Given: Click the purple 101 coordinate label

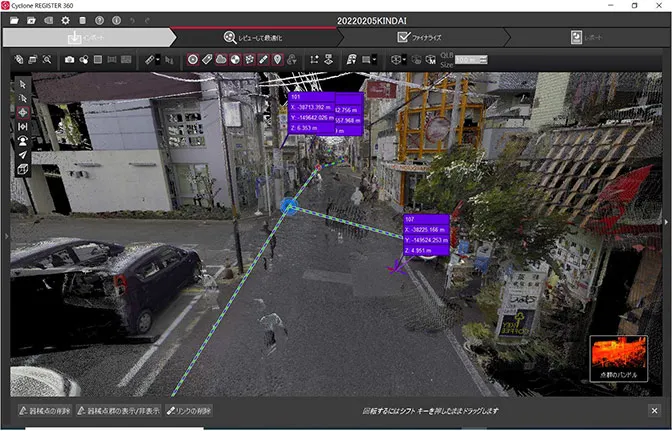Looking at the screenshot, I should (x=312, y=113).
